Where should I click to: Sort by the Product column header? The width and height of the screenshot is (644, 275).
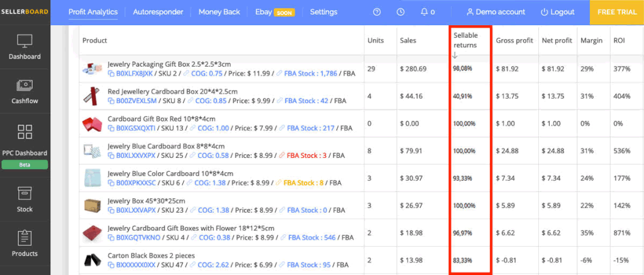click(x=94, y=40)
